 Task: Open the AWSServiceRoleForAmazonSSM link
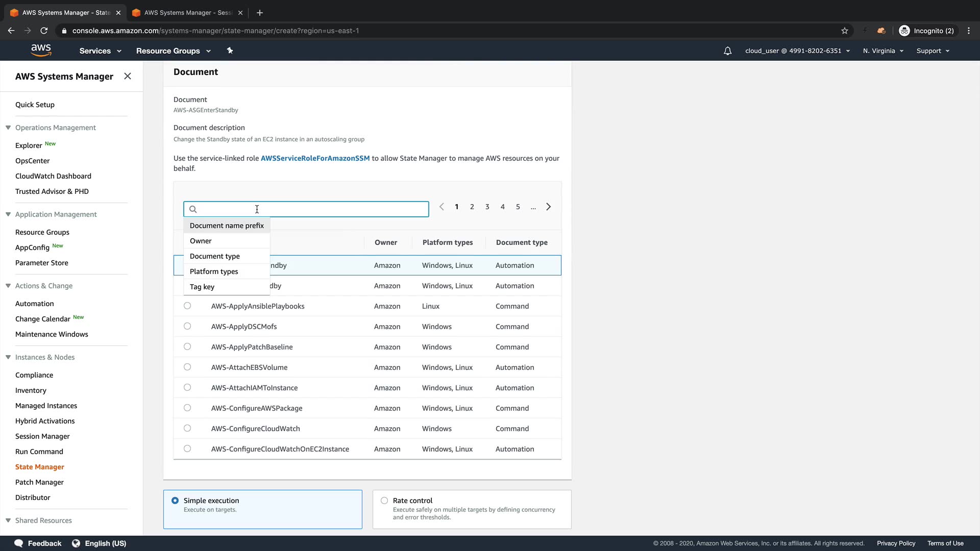tap(315, 158)
